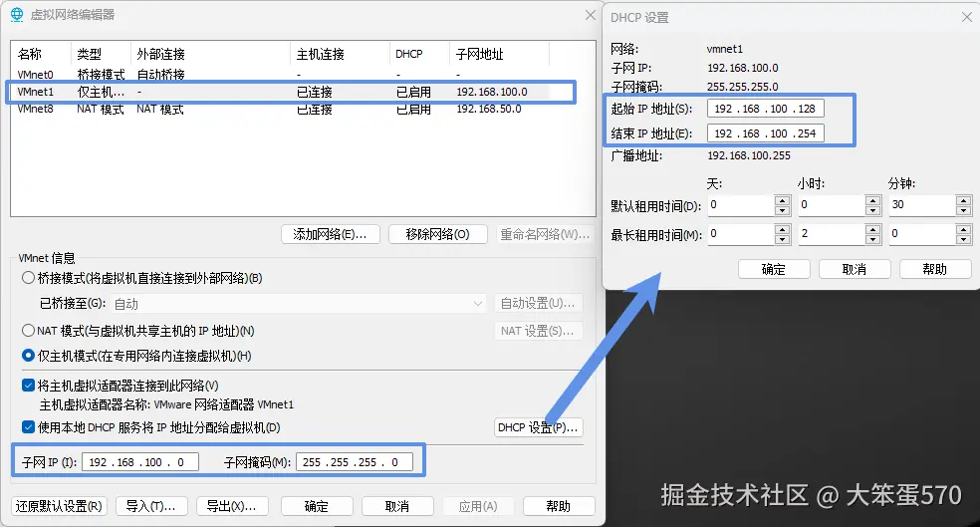
Task: Click 确定 in DHCP 设置 dialog
Action: click(774, 269)
